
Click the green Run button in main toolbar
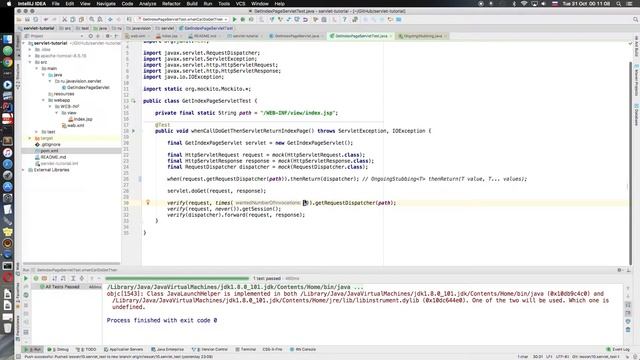235,19
